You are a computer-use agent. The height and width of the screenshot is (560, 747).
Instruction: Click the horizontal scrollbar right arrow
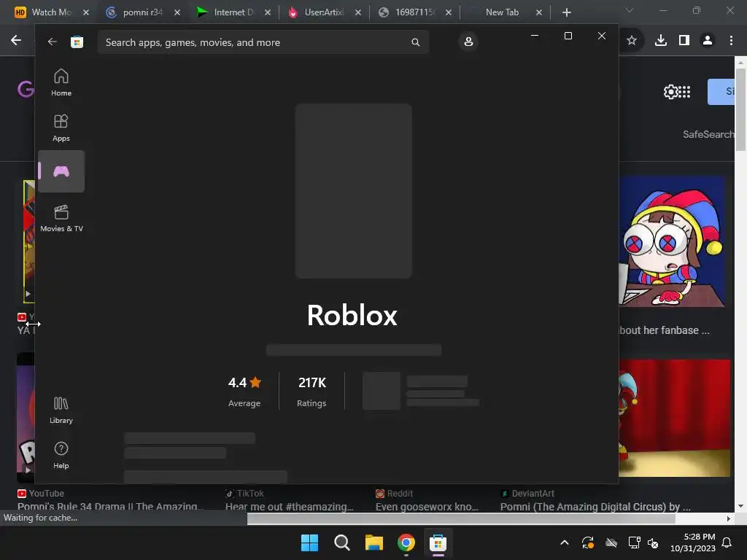point(729,518)
